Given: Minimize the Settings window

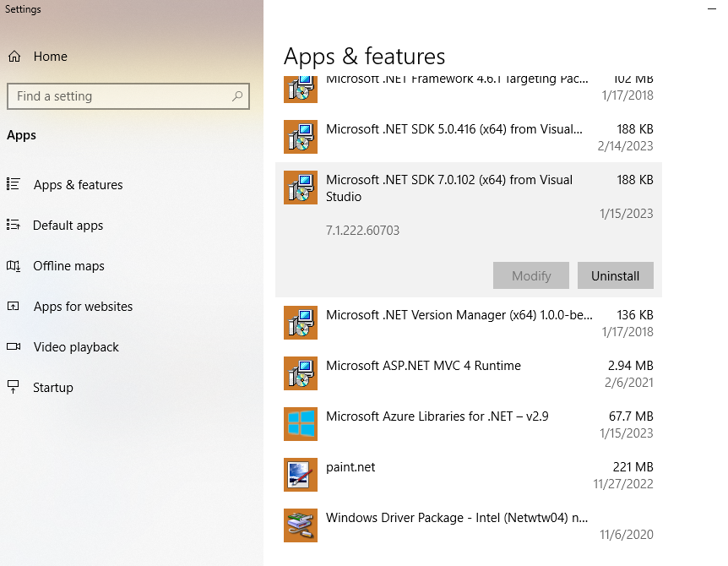Looking at the screenshot, I should click(x=712, y=8).
